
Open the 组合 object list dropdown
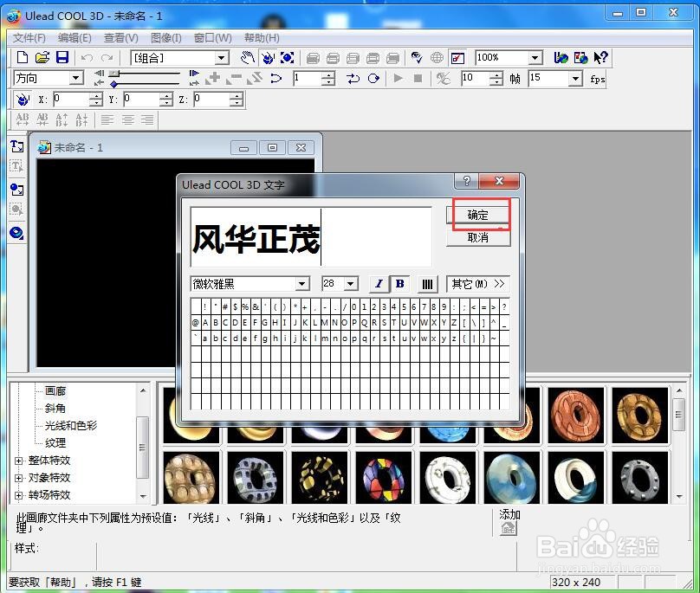pos(221,58)
